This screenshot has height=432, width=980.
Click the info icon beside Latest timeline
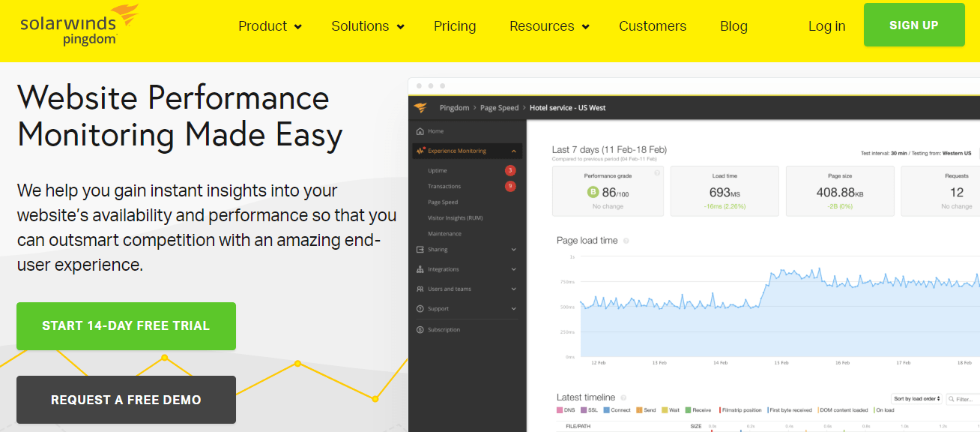pyautogui.click(x=623, y=397)
